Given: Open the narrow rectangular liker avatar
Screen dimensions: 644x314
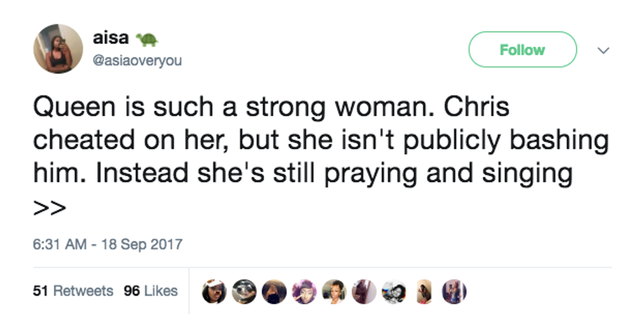Looking at the screenshot, I should coord(425,291).
